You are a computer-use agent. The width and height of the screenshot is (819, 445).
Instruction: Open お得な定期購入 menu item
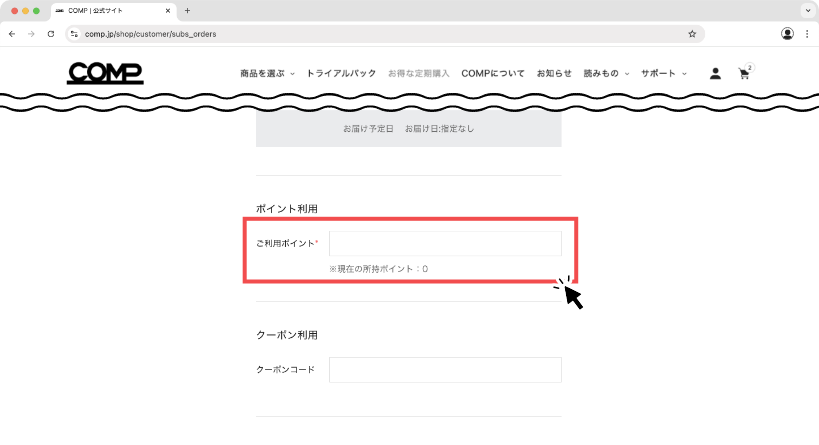418,74
